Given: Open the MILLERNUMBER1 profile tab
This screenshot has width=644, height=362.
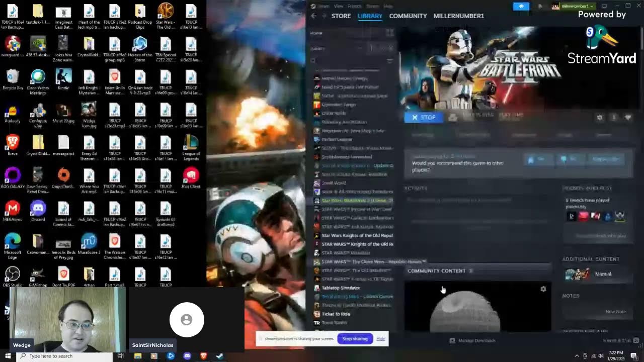Looking at the screenshot, I should (459, 16).
